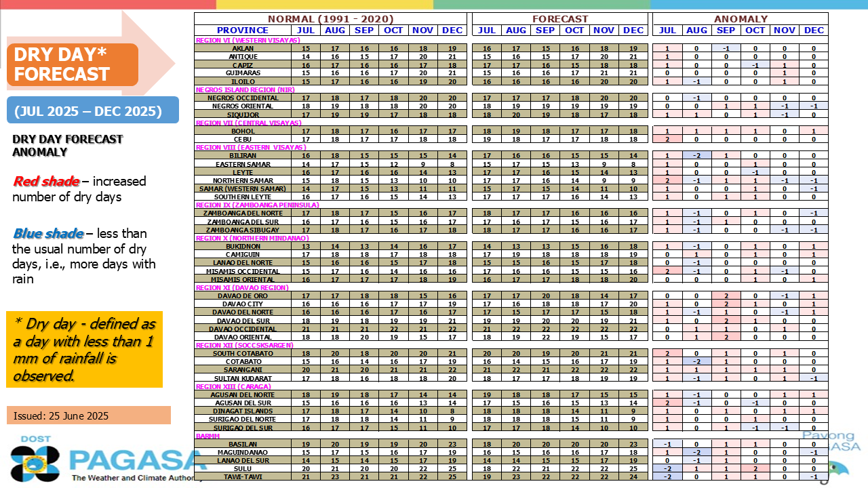Image resolution: width=868 pixels, height=488 pixels.
Task: Click the yellow dry day definition note
Action: click(85, 349)
